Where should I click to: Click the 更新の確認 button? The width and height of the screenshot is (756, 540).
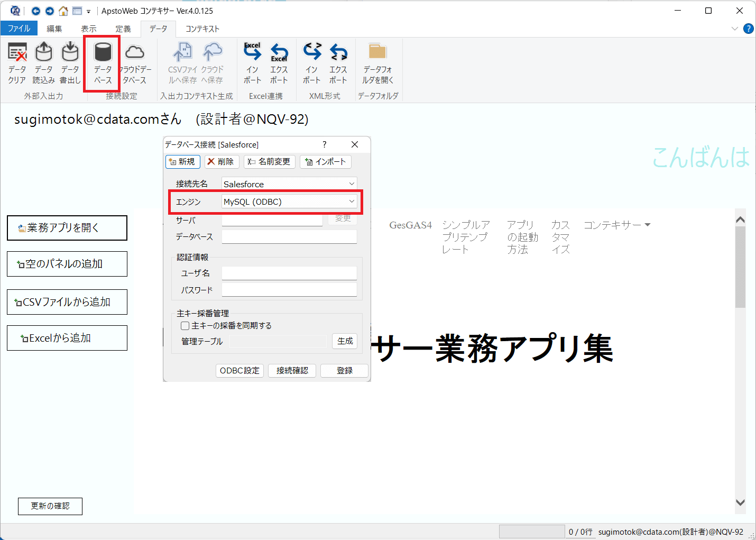click(x=50, y=506)
